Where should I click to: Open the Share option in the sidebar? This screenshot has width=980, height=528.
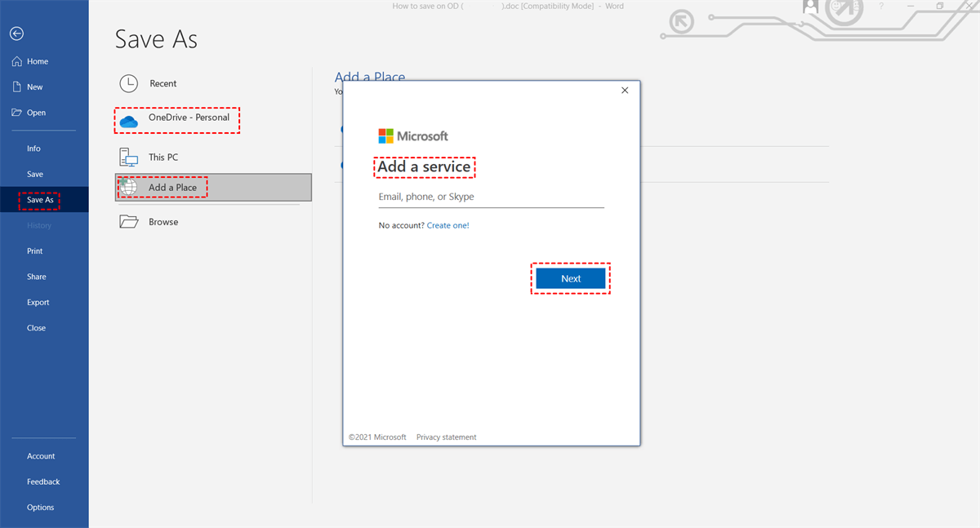point(36,277)
